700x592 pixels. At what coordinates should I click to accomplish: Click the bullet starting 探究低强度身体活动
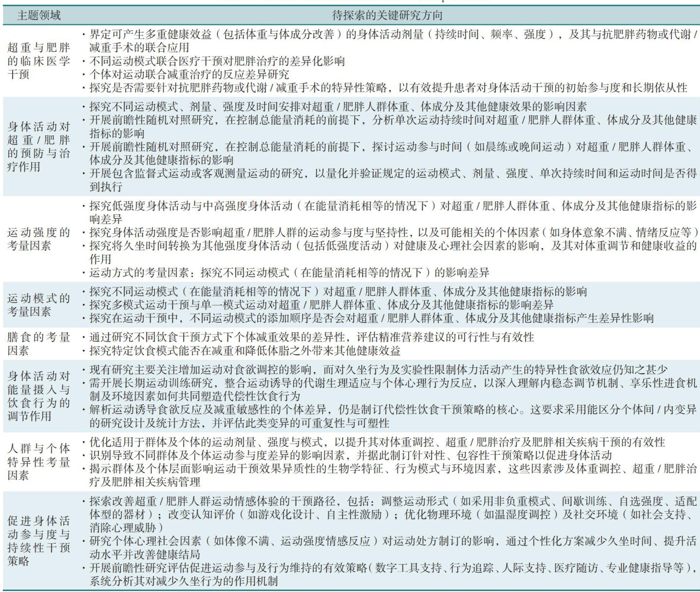click(392, 212)
